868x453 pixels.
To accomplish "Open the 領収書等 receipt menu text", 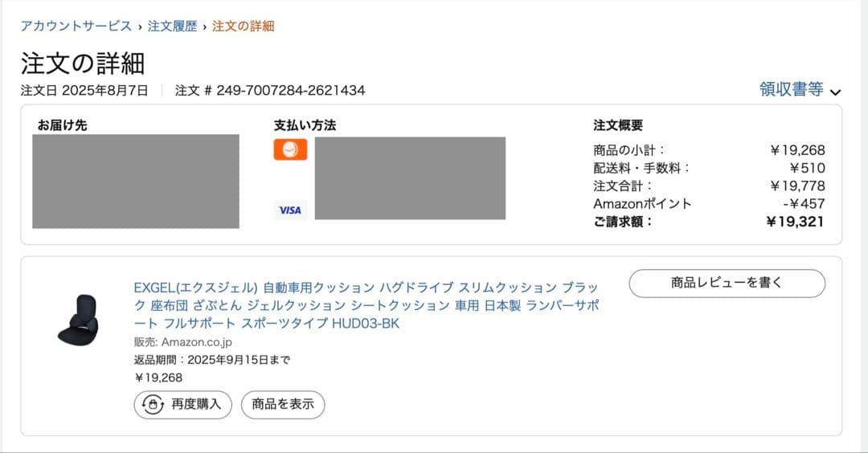I will (791, 90).
